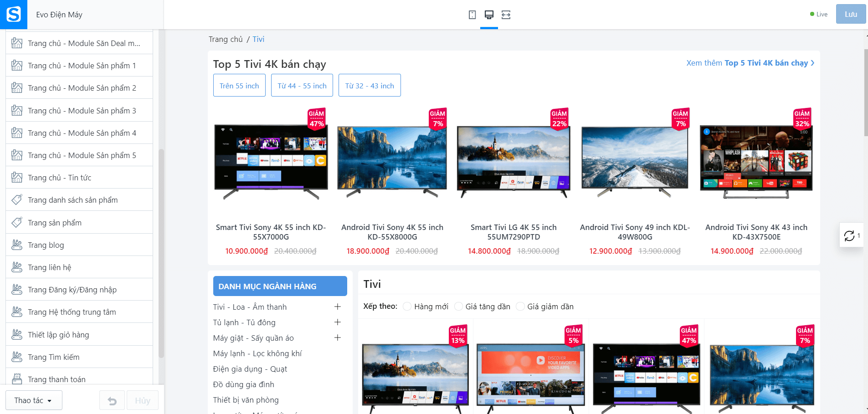Click Sony KD-43X7500E TV image in Top 5
This screenshot has width=868, height=414.
pyautogui.click(x=756, y=162)
